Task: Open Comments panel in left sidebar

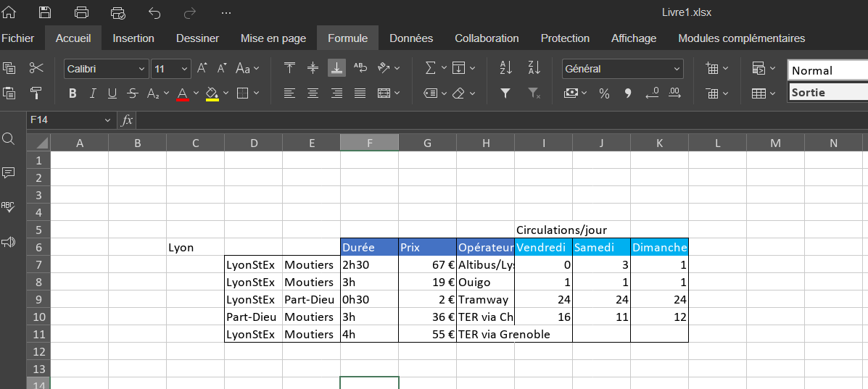Action: click(x=8, y=172)
